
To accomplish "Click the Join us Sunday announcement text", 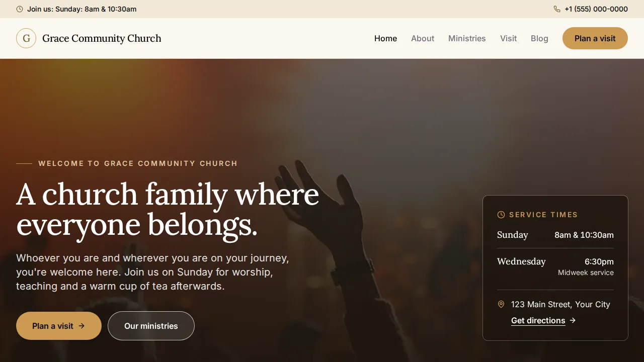I will pyautogui.click(x=82, y=9).
